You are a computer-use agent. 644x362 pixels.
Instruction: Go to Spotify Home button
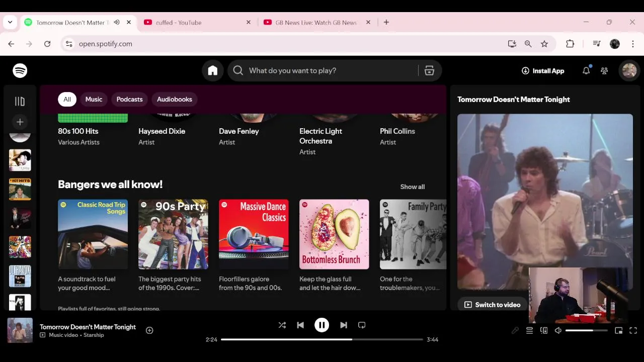(213, 71)
